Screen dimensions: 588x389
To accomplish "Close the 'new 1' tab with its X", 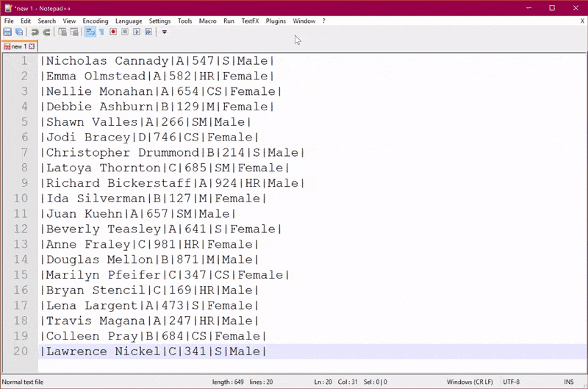I will pyautogui.click(x=32, y=46).
